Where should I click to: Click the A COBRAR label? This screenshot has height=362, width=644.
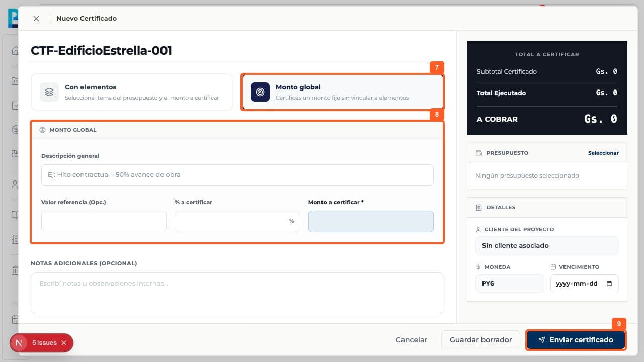[x=497, y=119]
